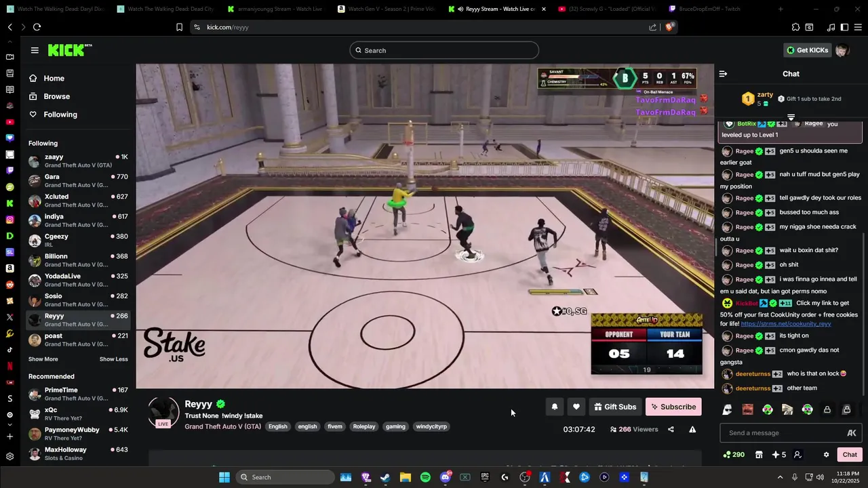Screen dimensions: 868x488
Task: Collapse the chat panel with arrow icon
Action: [723, 74]
